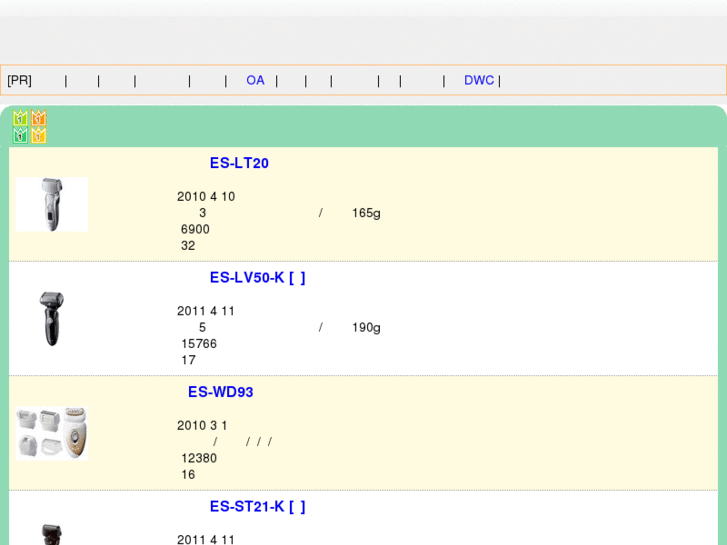Image resolution: width=727 pixels, height=545 pixels.
Task: Open the ES-WD93 product link
Action: pos(221,392)
